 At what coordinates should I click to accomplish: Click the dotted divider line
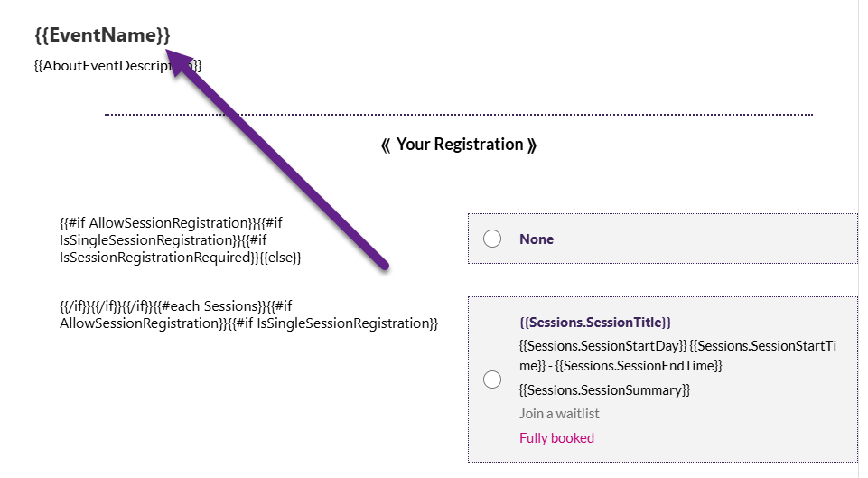[x=459, y=115]
